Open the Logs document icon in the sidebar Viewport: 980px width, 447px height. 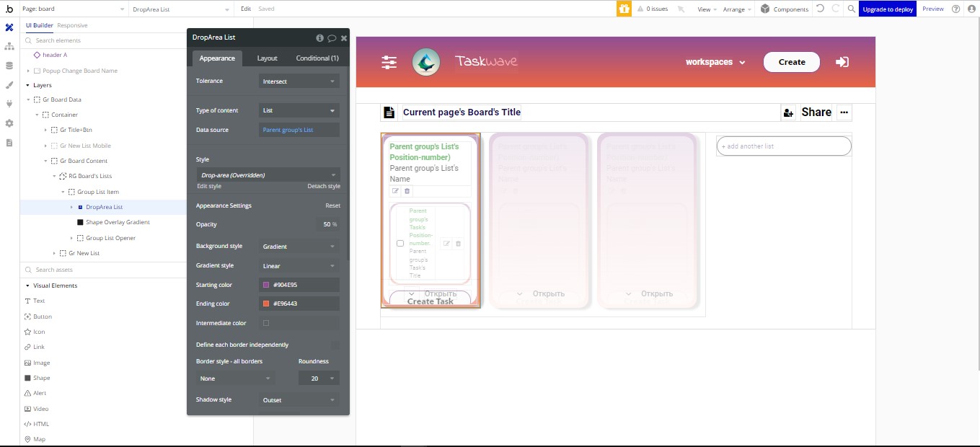click(x=9, y=142)
